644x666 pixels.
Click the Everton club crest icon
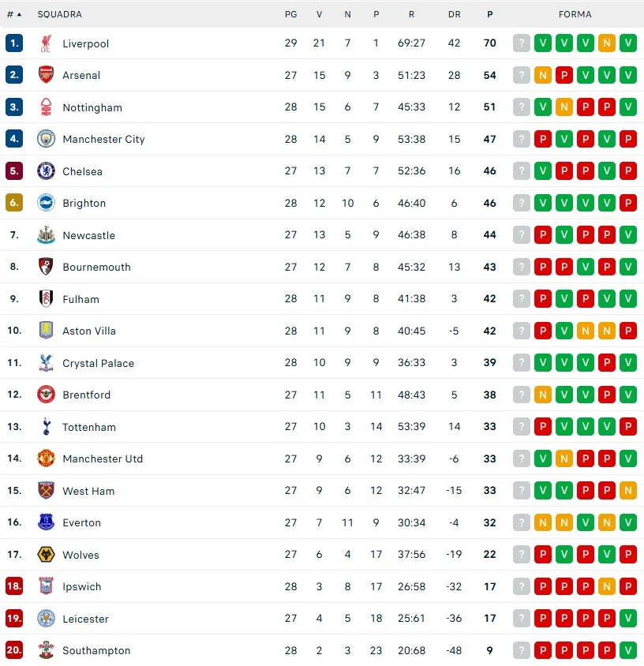[x=46, y=522]
